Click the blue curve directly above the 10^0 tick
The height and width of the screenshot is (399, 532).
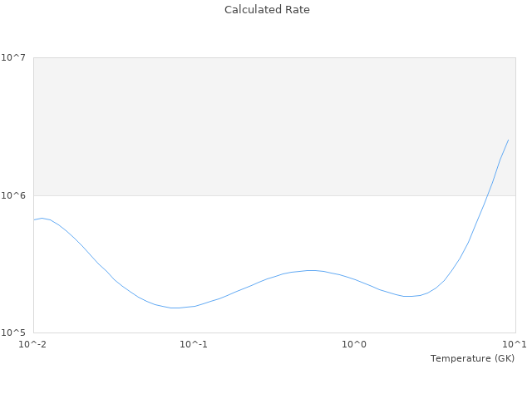point(355,279)
